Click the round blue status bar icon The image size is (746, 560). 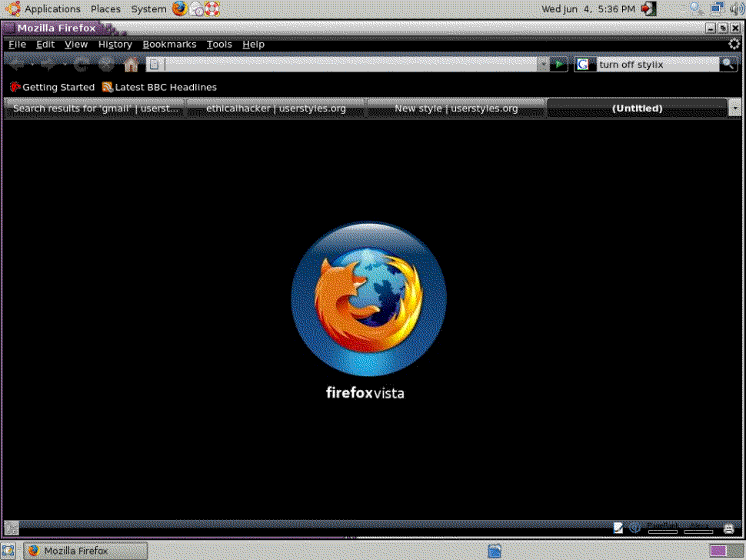pos(634,527)
